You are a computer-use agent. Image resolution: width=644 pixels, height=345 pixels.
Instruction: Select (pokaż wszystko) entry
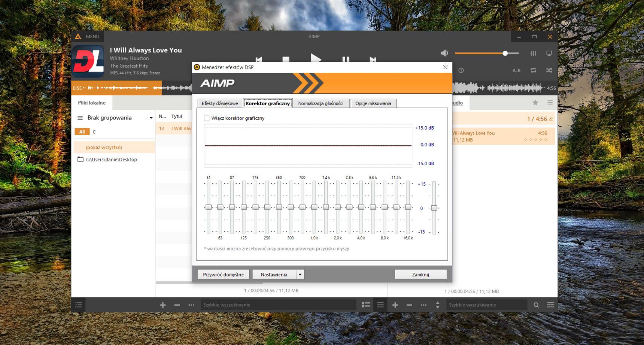click(x=114, y=147)
